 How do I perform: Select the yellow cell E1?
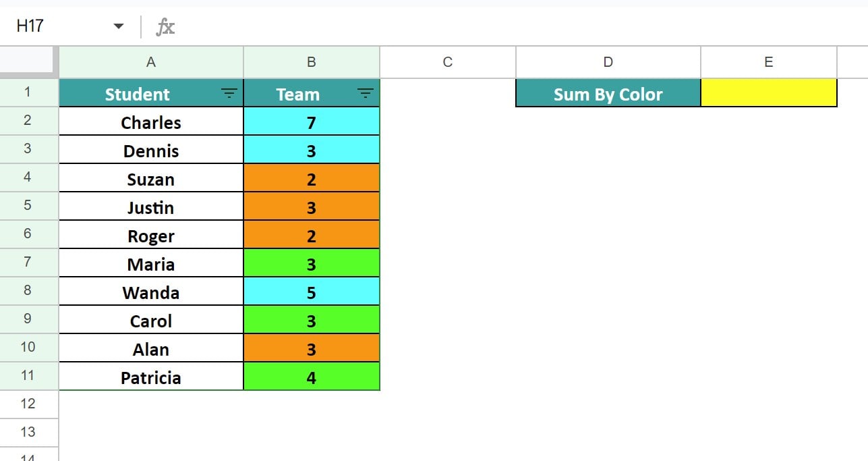click(x=768, y=93)
